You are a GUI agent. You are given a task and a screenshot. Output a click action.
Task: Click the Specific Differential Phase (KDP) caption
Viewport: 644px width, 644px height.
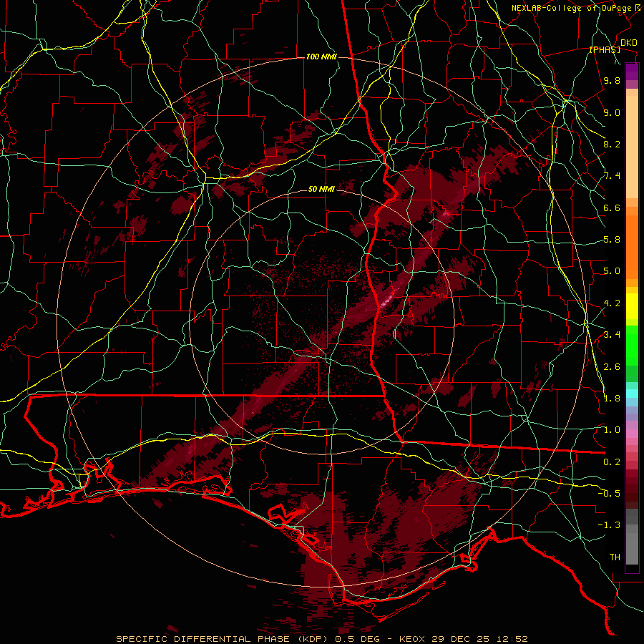(x=223, y=639)
